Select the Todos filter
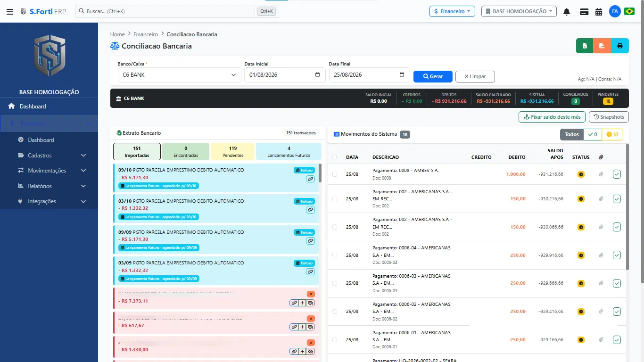 571,134
